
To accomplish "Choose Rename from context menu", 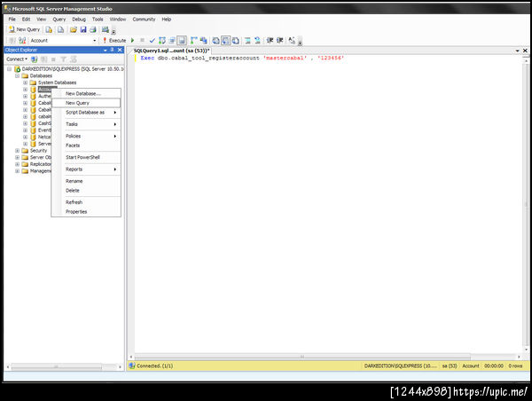I will click(86, 181).
